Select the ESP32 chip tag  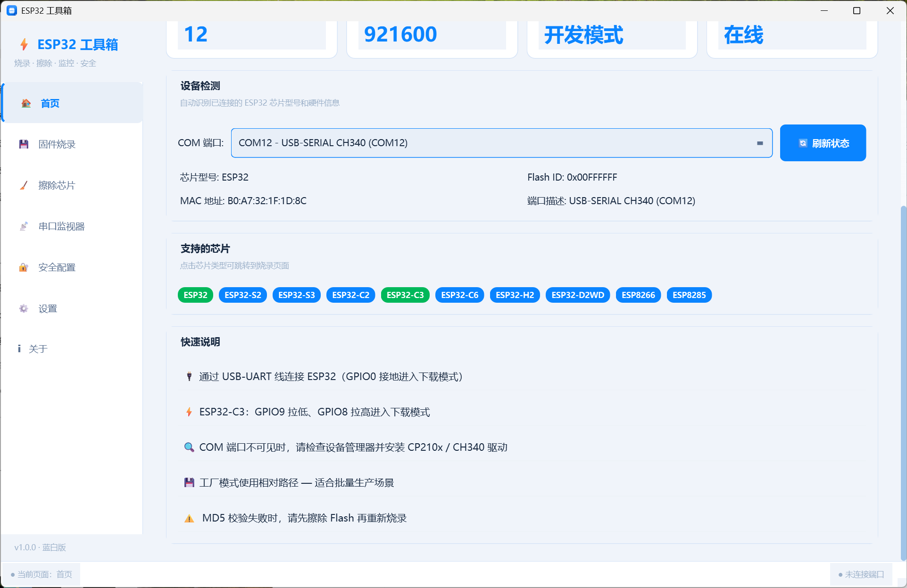195,295
